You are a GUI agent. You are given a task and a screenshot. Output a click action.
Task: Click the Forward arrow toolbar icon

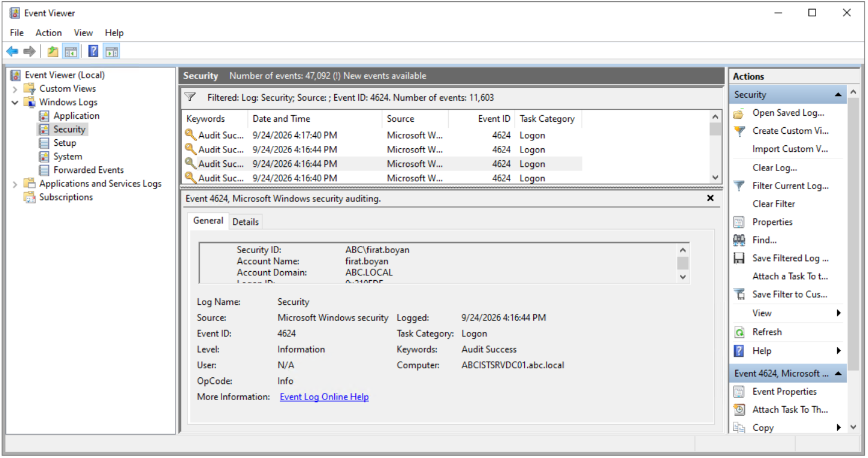click(29, 52)
